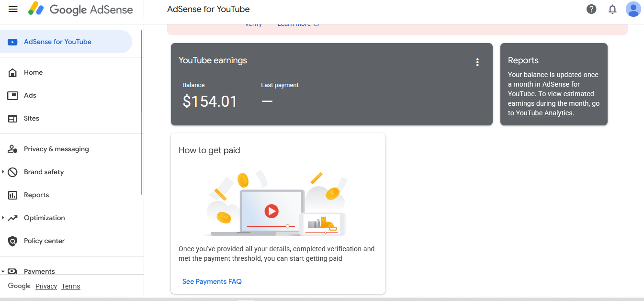This screenshot has width=644, height=301.
Task: Click the Reports chart icon
Action: pyautogui.click(x=12, y=195)
